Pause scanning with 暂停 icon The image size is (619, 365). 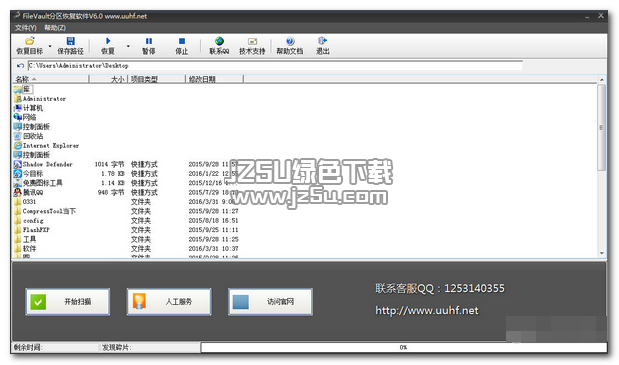click(149, 41)
